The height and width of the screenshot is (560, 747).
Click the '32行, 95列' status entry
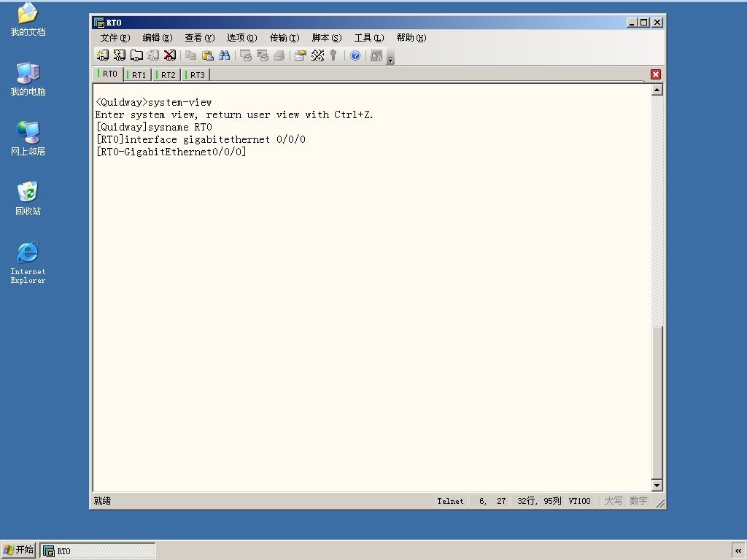[x=539, y=501]
